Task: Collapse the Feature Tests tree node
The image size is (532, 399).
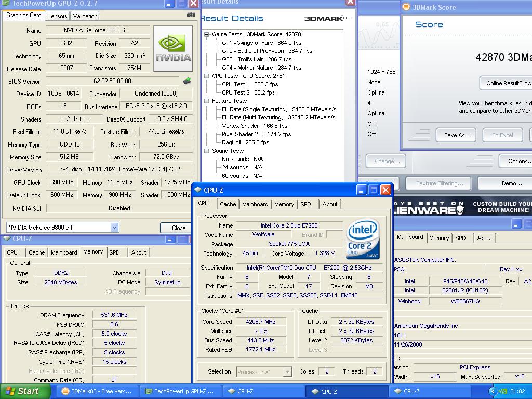Action: [206, 101]
